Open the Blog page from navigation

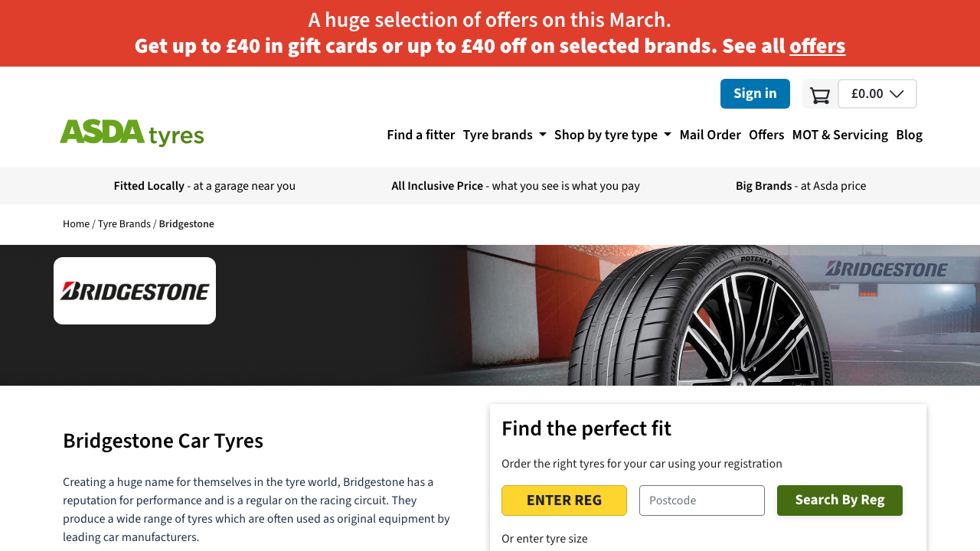click(x=909, y=134)
